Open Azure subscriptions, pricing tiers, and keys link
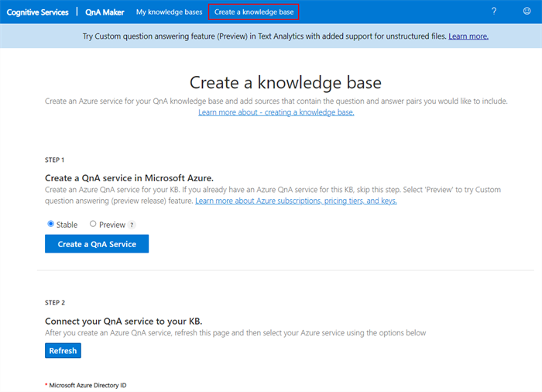Screen dimensions: 542x392 pos(296,201)
